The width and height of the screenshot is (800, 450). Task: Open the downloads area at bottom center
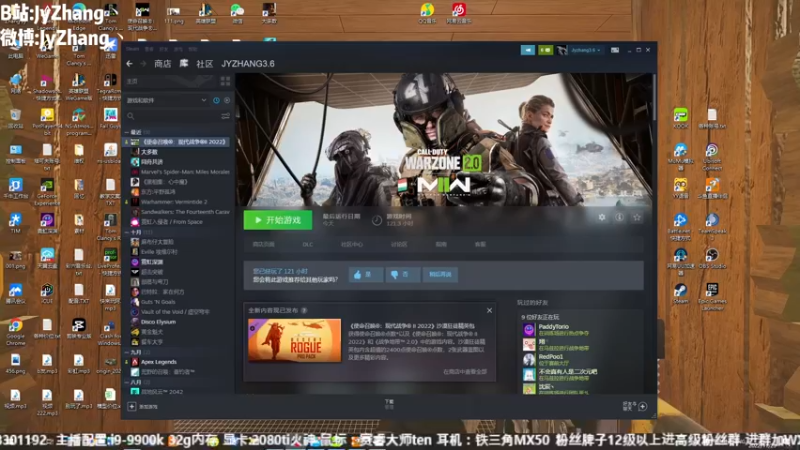(x=389, y=405)
